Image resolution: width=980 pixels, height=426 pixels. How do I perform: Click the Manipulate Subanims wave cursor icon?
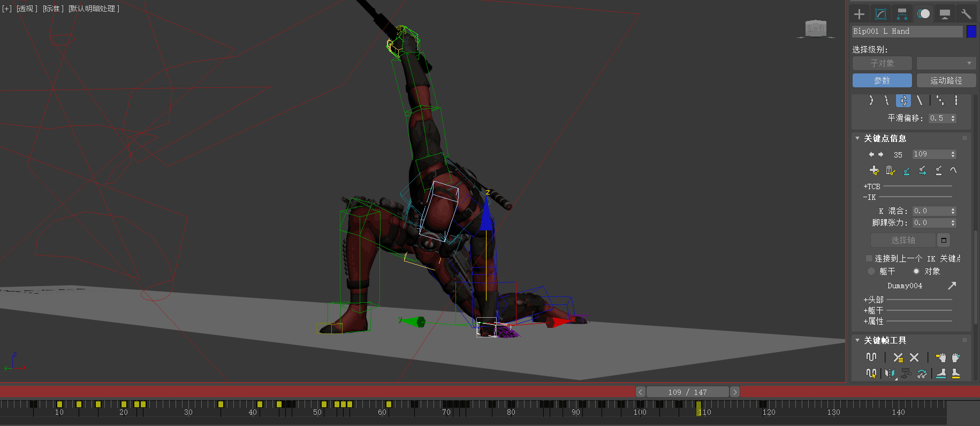click(x=871, y=373)
